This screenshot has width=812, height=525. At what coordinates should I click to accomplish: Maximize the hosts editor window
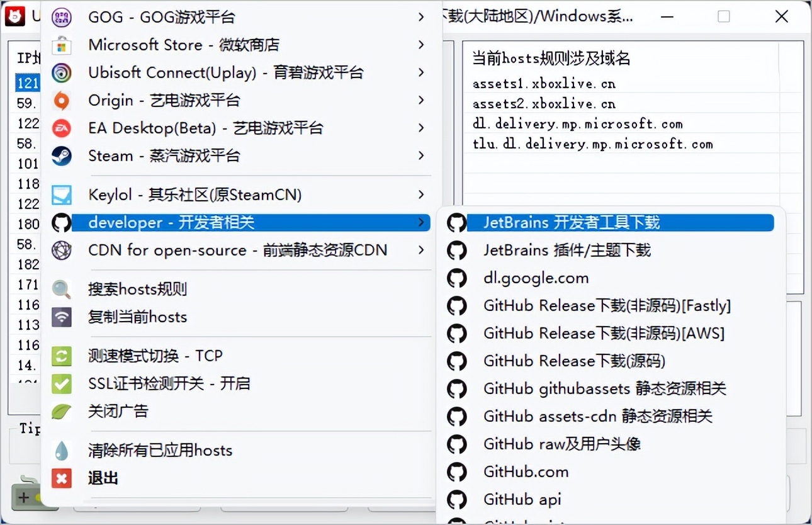[724, 16]
